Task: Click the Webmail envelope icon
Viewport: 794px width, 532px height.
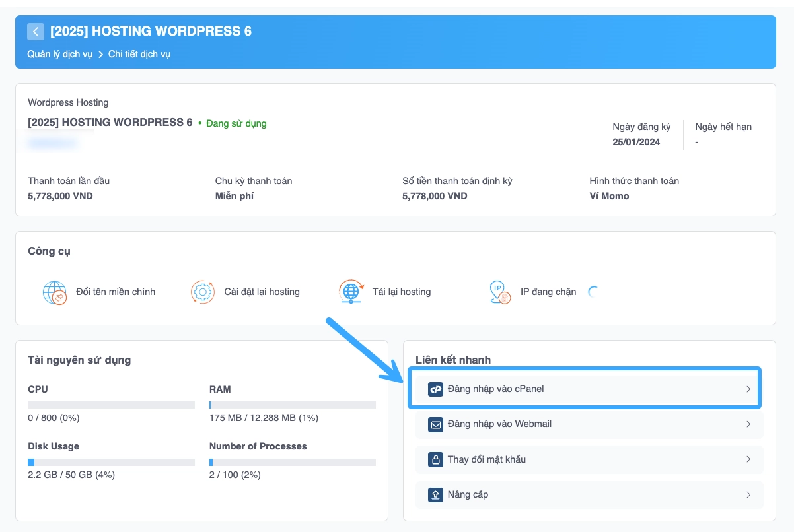Action: [435, 424]
